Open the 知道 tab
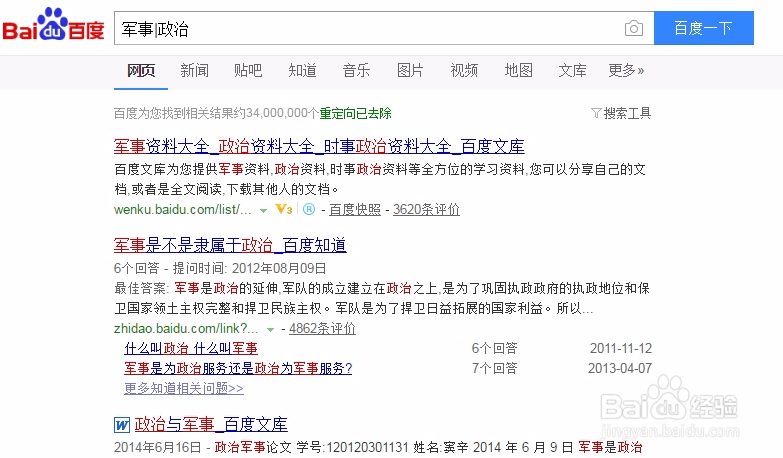Viewport: 783px width, 458px height. click(302, 70)
